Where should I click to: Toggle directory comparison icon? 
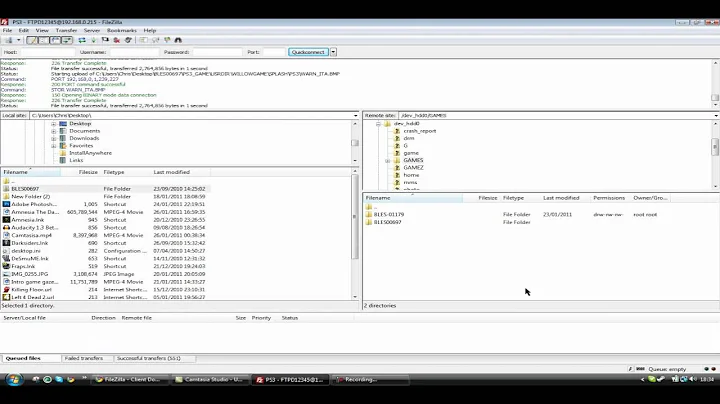[x=156, y=40]
